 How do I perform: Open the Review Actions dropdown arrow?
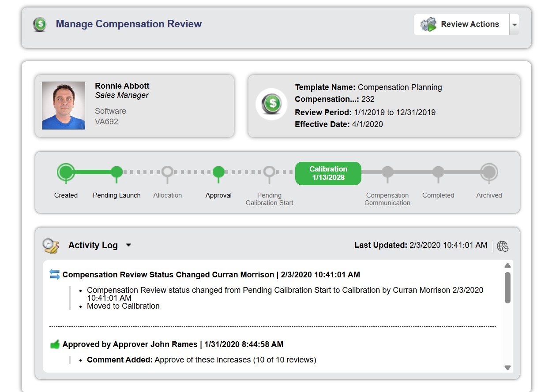(514, 24)
